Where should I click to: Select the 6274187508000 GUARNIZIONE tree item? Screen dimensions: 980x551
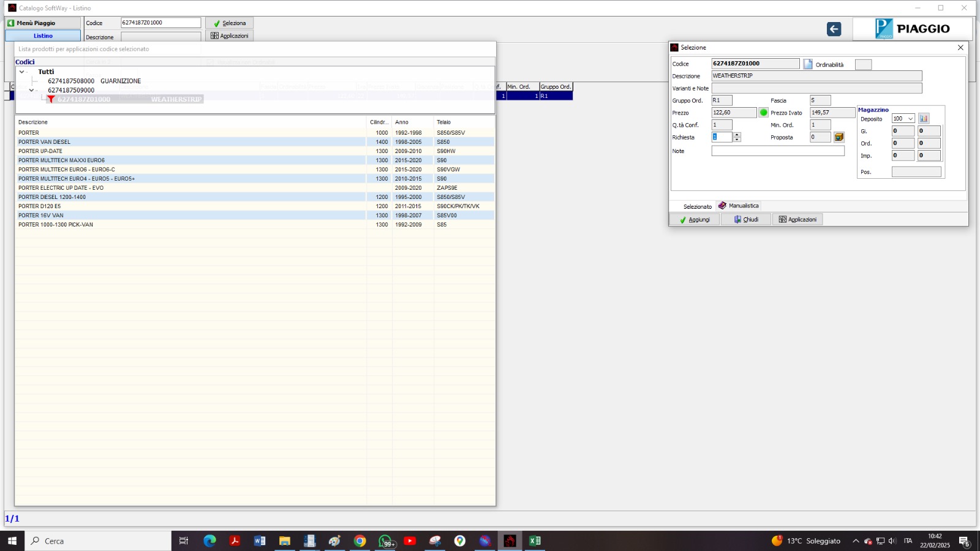point(94,81)
